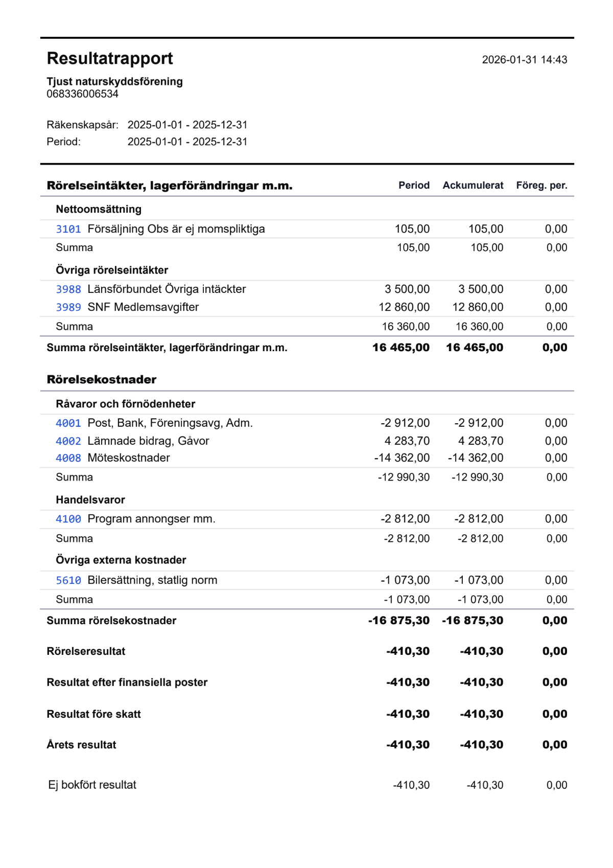The image size is (613, 868).
Task: Click the Period column header
Action: pos(414,185)
